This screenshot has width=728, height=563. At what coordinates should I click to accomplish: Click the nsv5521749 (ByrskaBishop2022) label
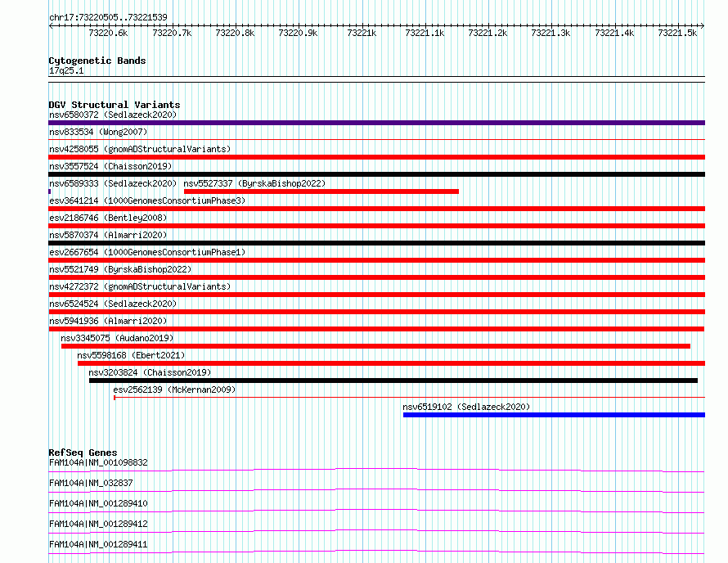point(120,269)
